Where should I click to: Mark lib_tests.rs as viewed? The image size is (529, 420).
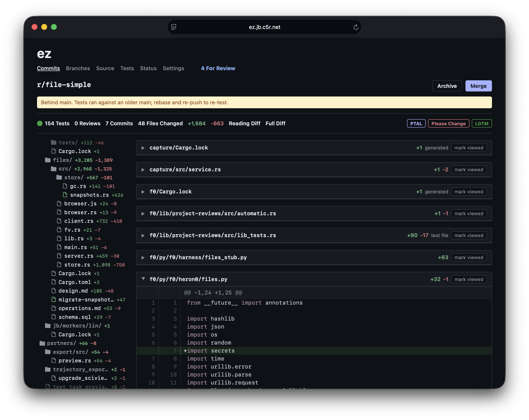[468, 235]
